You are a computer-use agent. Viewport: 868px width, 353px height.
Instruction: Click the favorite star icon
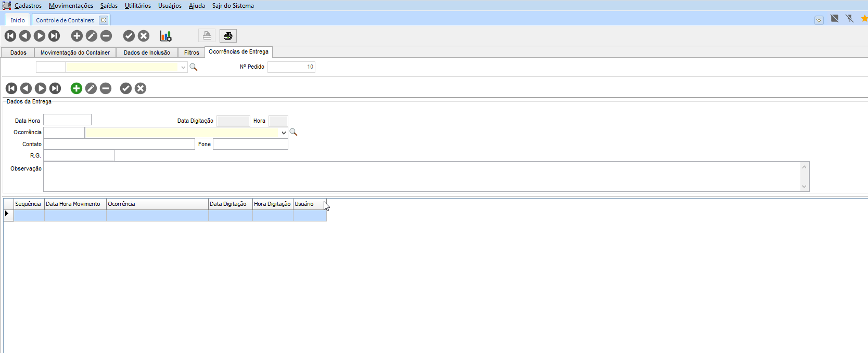[x=864, y=19]
